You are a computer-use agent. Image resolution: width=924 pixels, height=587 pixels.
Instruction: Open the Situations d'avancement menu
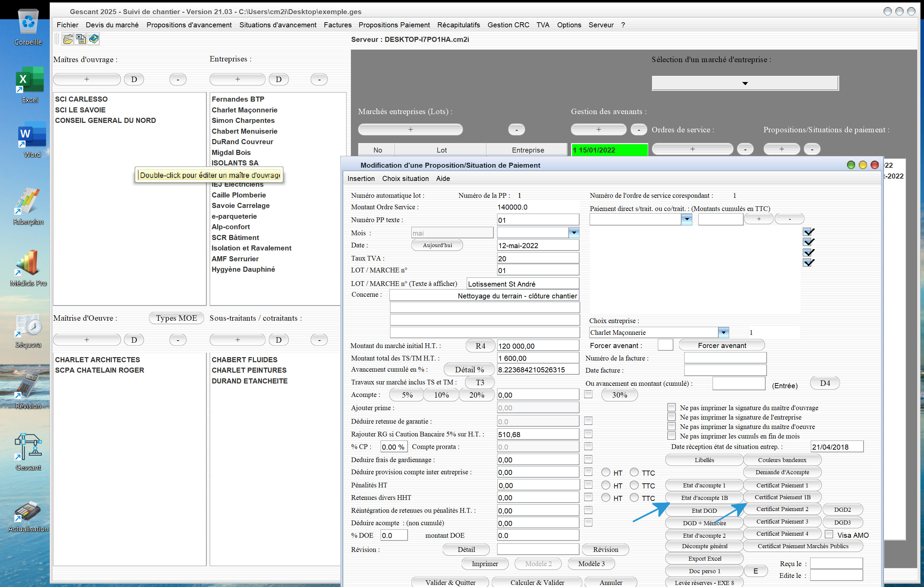coord(278,25)
